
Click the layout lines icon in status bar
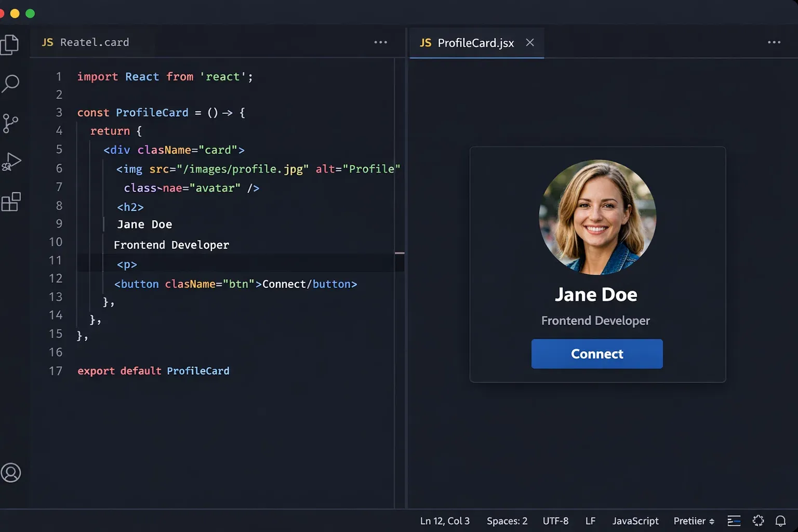click(734, 521)
